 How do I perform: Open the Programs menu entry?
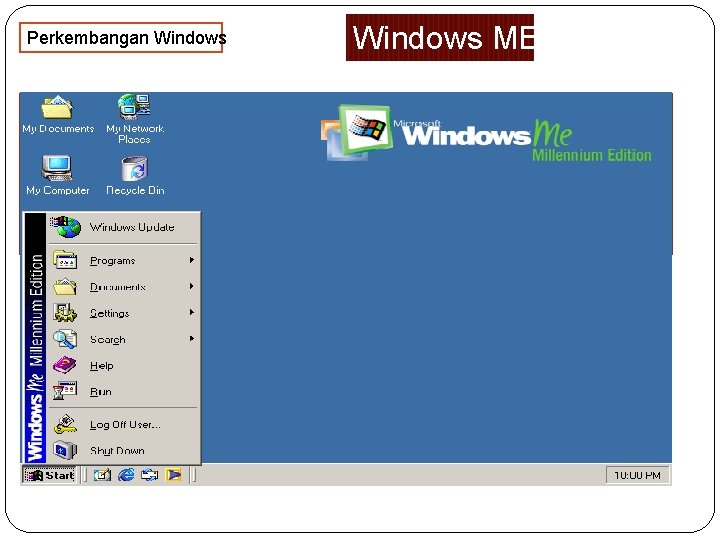click(x=124, y=260)
